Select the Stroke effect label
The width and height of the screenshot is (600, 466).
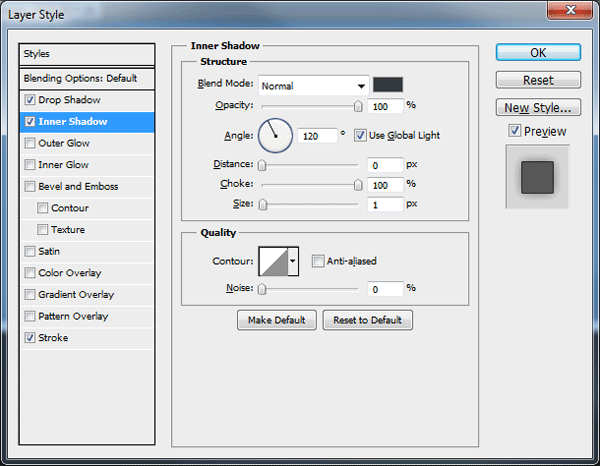[x=53, y=338]
